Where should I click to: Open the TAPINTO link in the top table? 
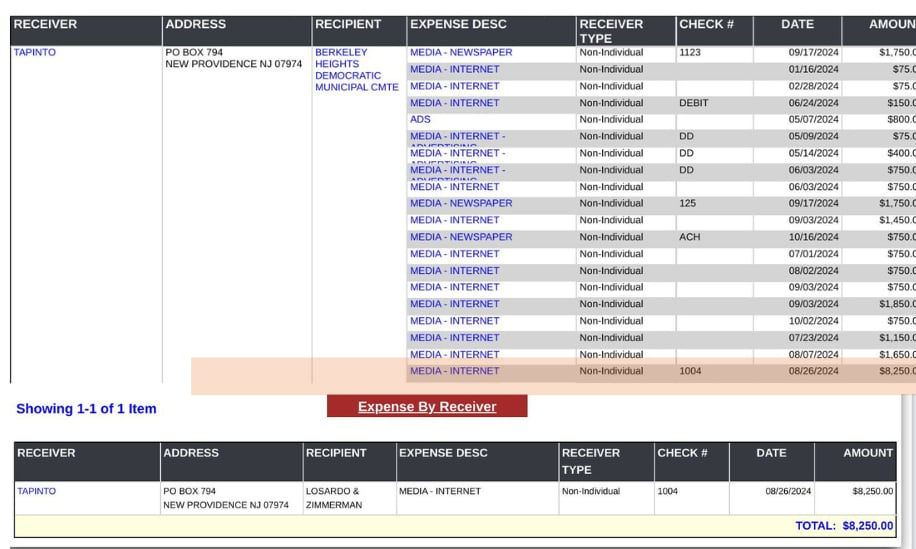coord(35,52)
